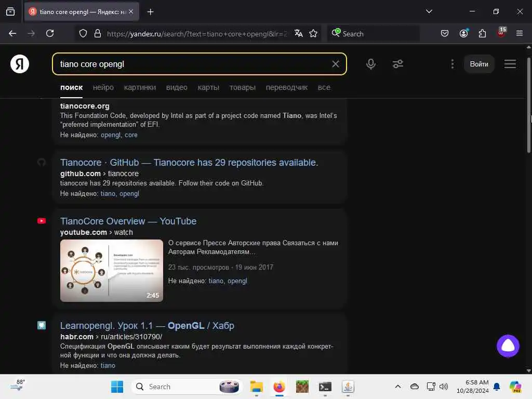Open the Yandex services hamburger menu
The height and width of the screenshot is (399, 532).
pyautogui.click(x=510, y=64)
